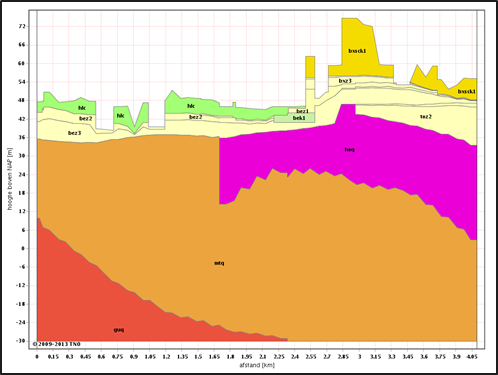Click the 'bxz3' layer label

[345, 81]
